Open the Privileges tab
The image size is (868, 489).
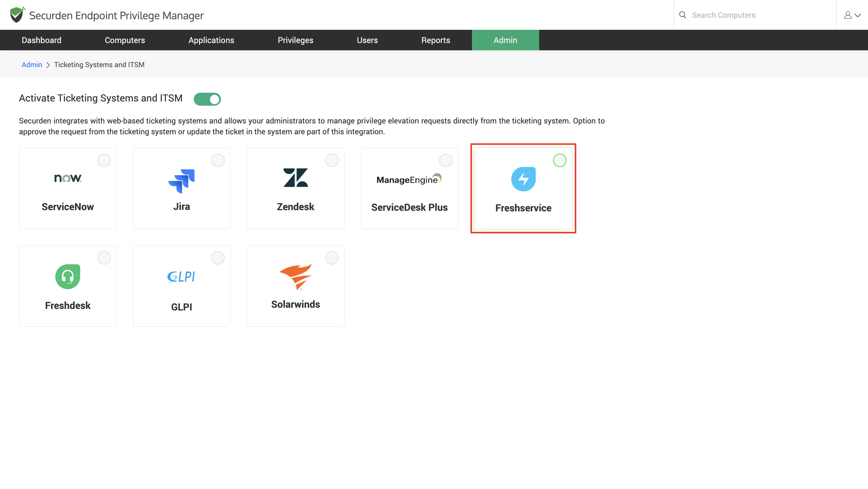295,40
